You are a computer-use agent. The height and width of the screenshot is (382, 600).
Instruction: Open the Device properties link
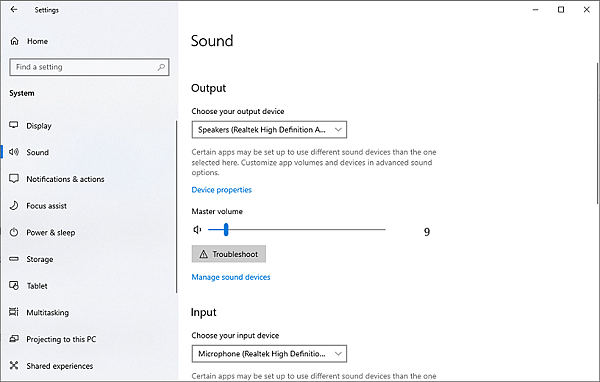click(x=222, y=190)
